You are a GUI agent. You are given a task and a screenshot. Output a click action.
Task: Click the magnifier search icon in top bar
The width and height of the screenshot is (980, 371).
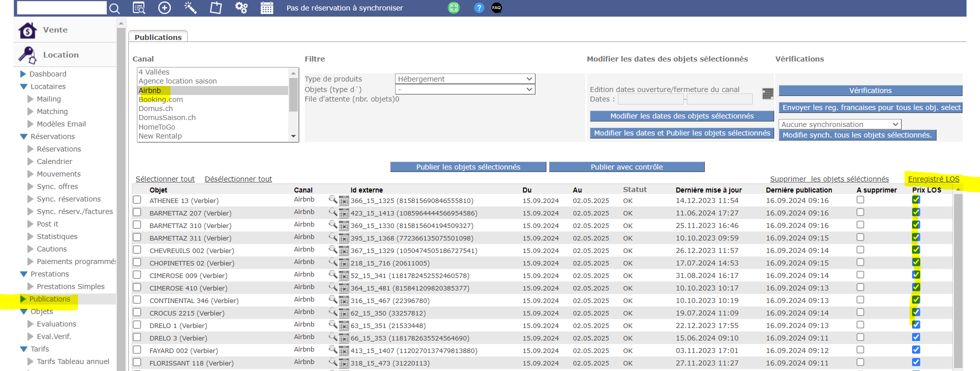point(114,8)
